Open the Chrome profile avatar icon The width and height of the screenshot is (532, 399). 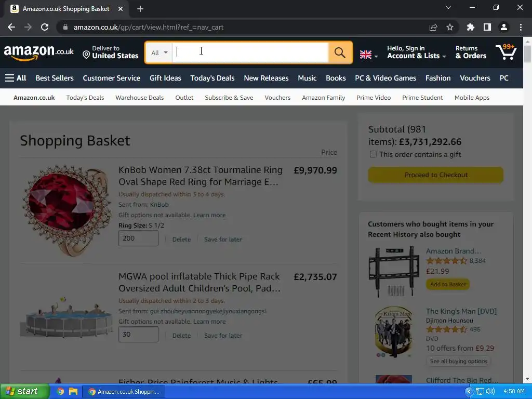tap(504, 27)
